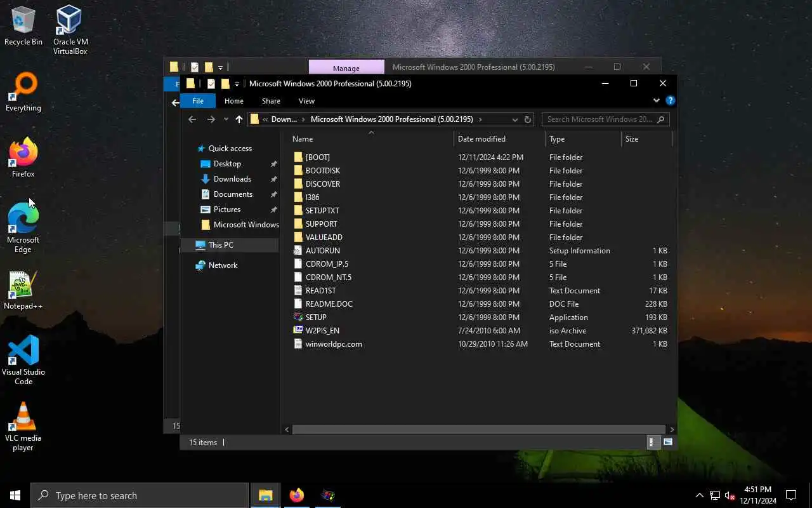812x508 pixels.
Task: Open the View ribbon tab
Action: [306, 101]
